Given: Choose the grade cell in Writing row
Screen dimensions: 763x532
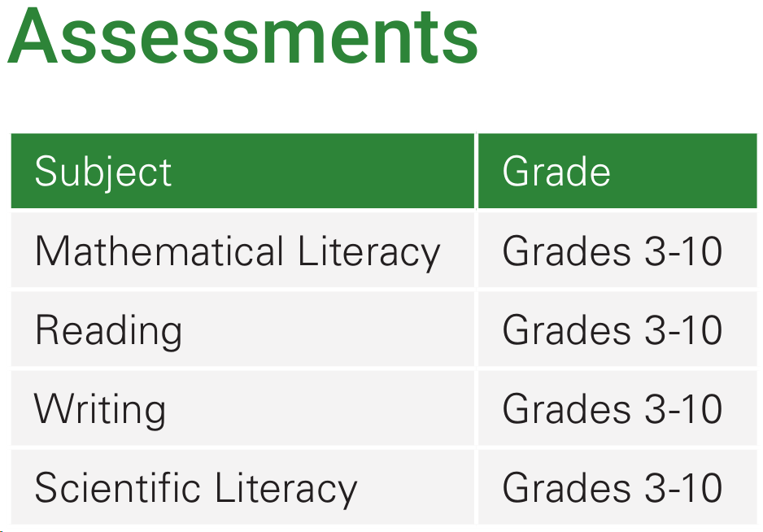Looking at the screenshot, I should click(613, 409).
